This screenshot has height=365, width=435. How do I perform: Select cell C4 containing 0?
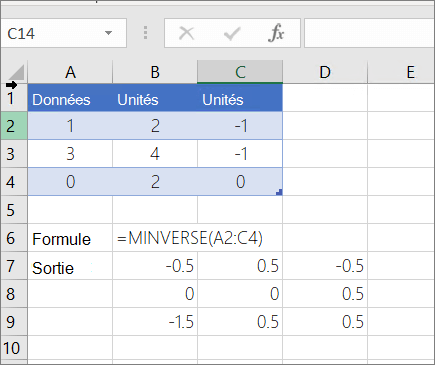point(240,182)
